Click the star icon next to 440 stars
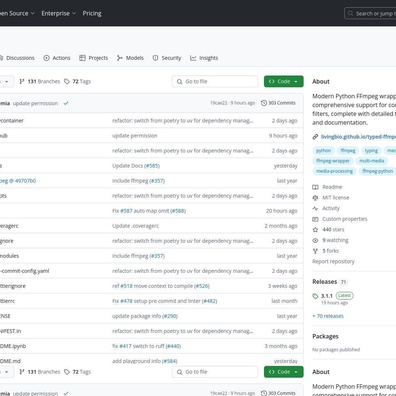This screenshot has width=396, height=396. (x=315, y=230)
